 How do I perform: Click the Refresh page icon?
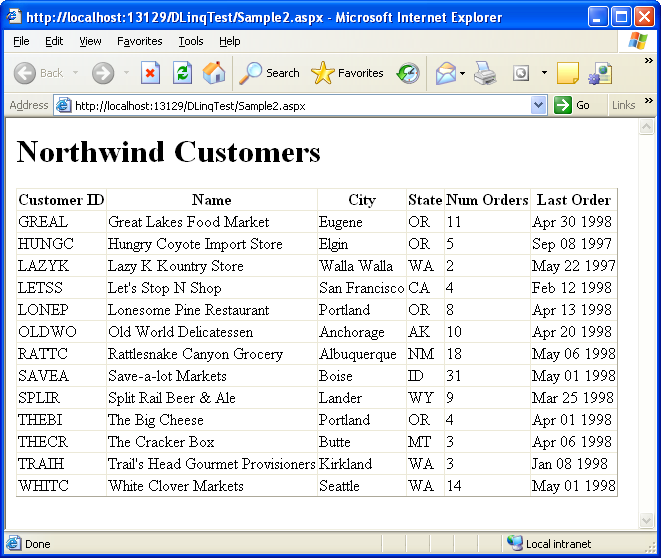182,73
